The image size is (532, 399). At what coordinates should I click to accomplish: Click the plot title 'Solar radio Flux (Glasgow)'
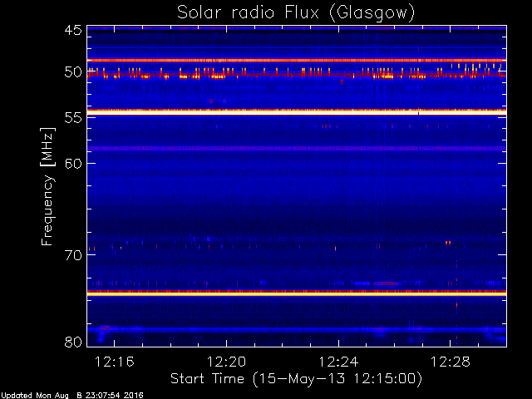click(x=296, y=13)
